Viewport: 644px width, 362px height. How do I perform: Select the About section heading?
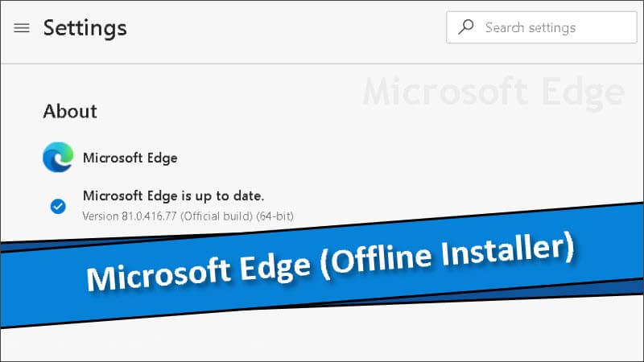tap(70, 111)
